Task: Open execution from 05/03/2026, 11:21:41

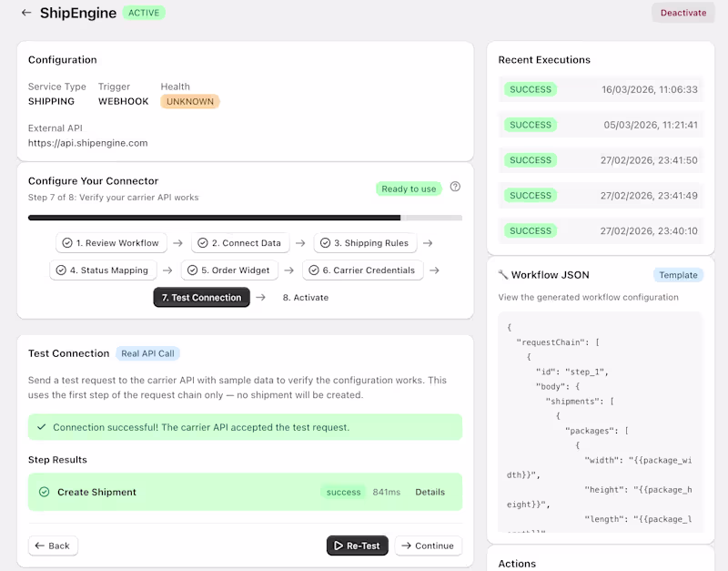Action: pos(601,125)
